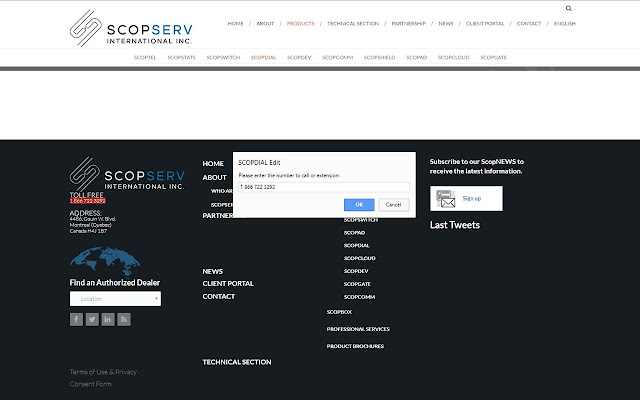Open the Location dealer dropdown
The image size is (640, 400).
(115, 299)
